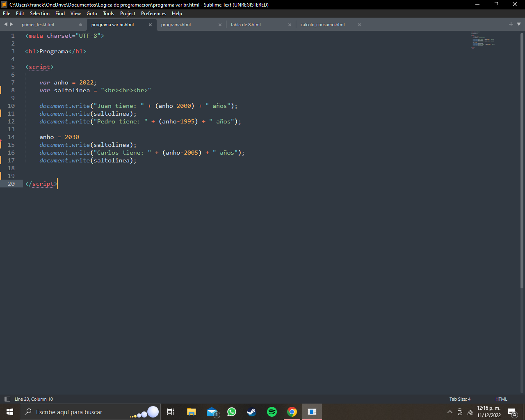The height and width of the screenshot is (420, 525).
Task: Open File Explorer from taskbar
Action: tap(191, 412)
